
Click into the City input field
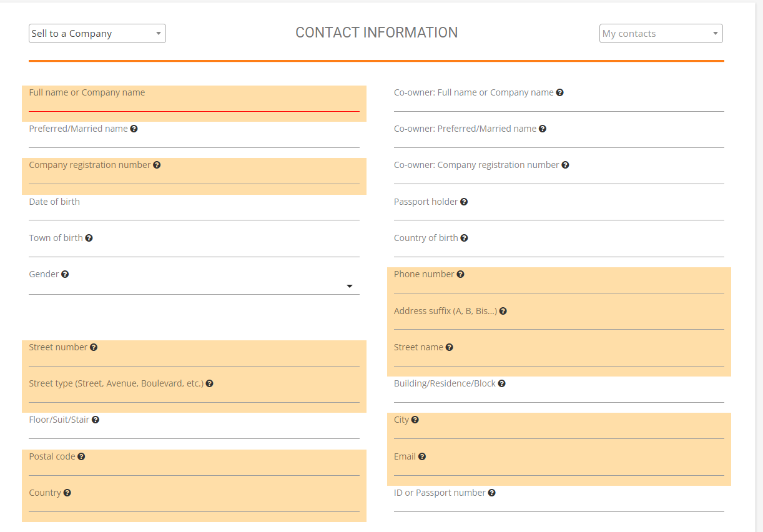pos(559,431)
